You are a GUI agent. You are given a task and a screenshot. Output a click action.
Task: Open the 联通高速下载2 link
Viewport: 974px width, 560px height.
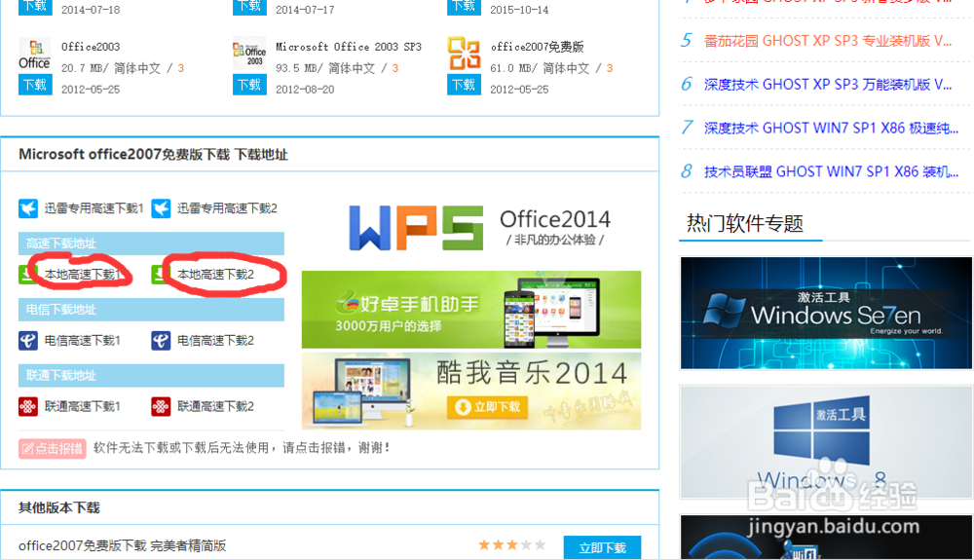pos(215,407)
